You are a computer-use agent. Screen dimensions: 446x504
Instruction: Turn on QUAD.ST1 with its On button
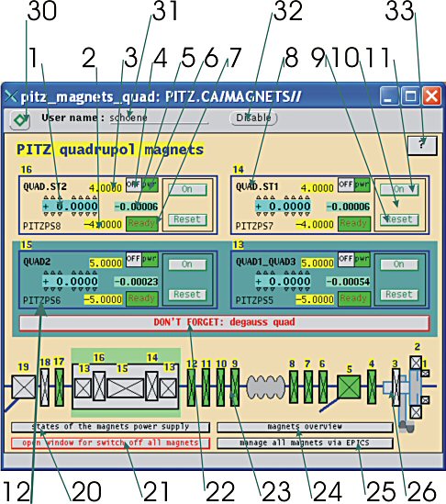[399, 189]
